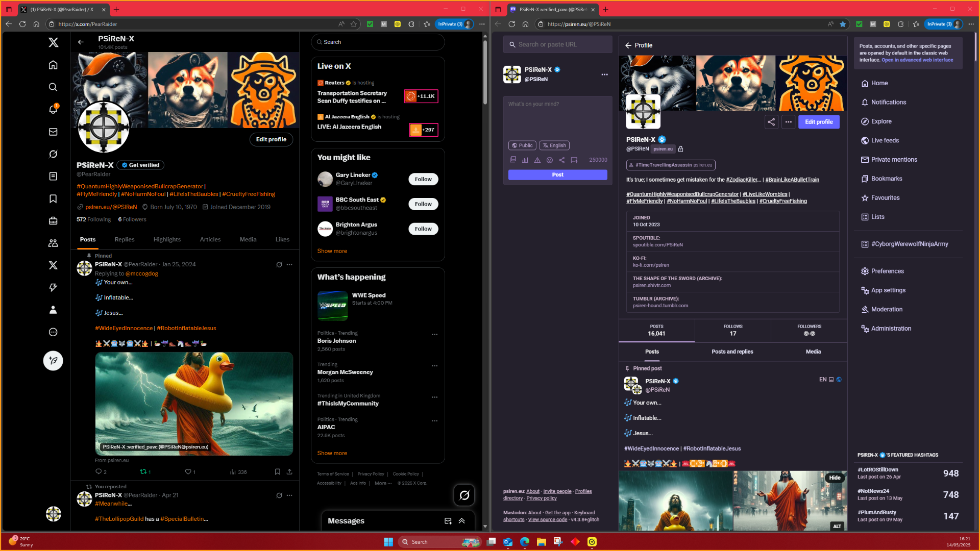This screenshot has width=980, height=551.
Task: Open X notifications bell icon
Action: coord(53,109)
